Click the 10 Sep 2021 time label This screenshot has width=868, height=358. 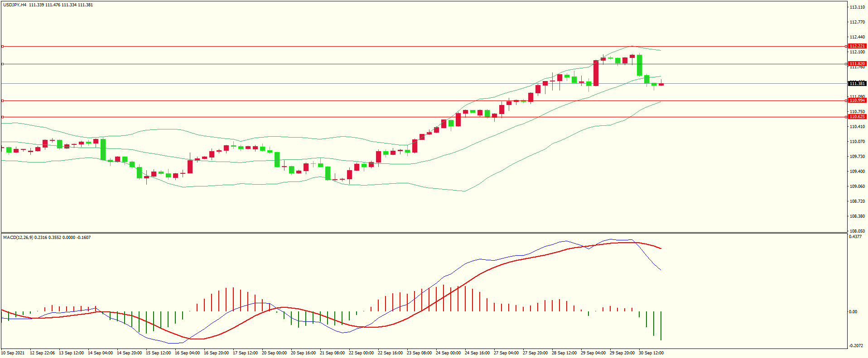point(13,353)
